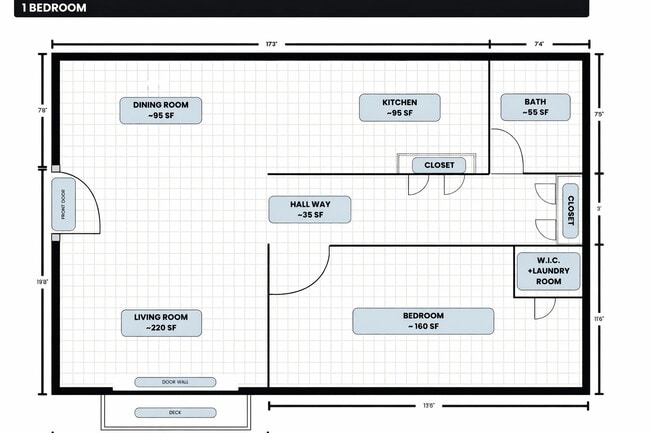Click the Bath ~55 SF label

(535, 108)
